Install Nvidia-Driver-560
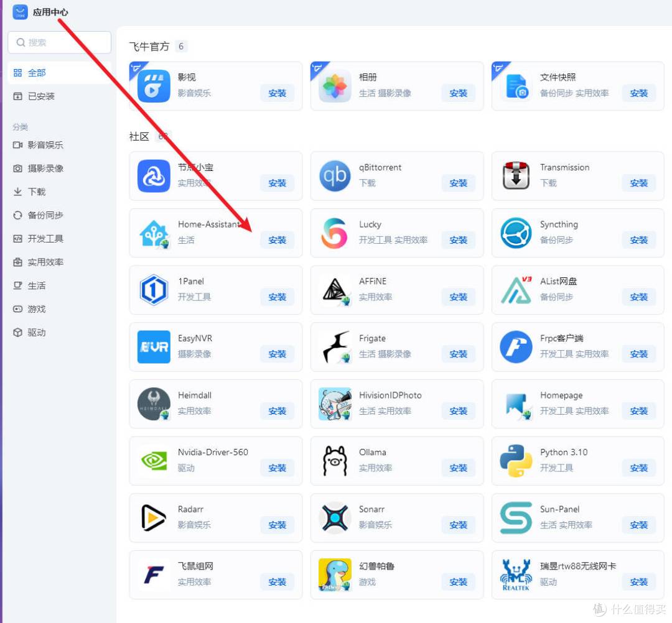 click(278, 468)
